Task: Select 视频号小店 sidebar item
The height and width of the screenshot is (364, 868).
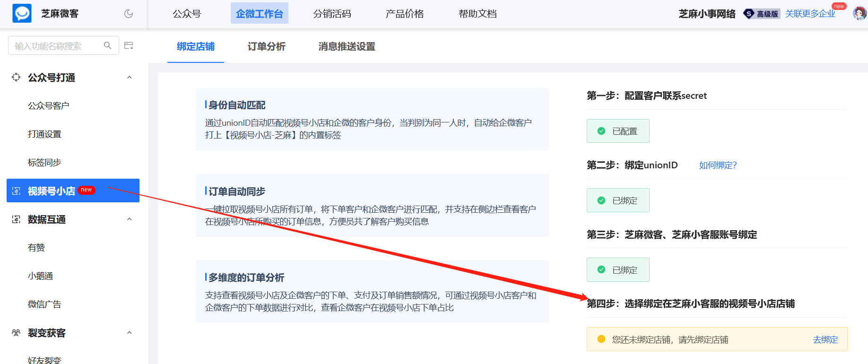Action: click(73, 191)
